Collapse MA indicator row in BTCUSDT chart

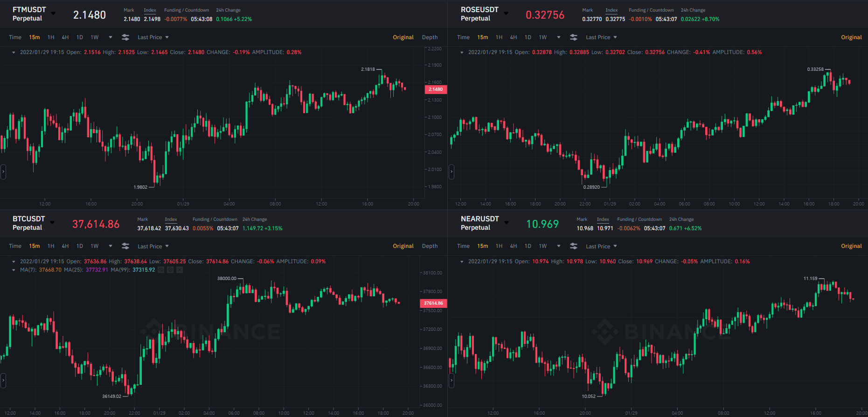pyautogui.click(x=14, y=270)
